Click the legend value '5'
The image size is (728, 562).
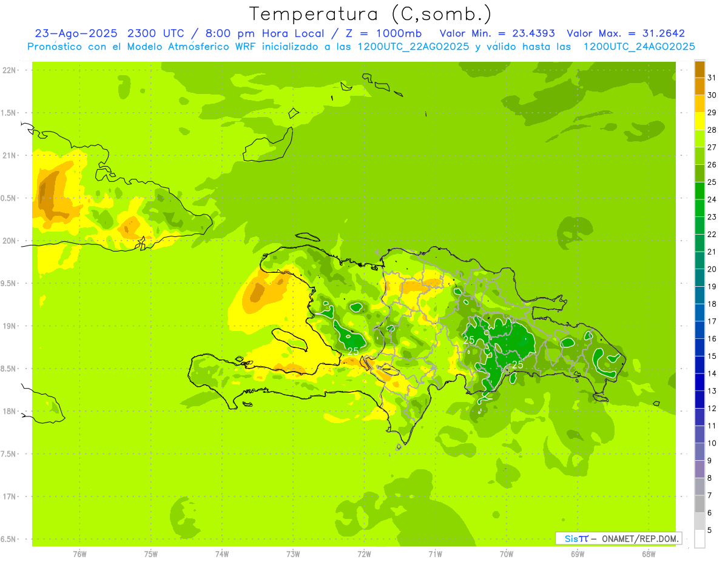tap(710, 530)
